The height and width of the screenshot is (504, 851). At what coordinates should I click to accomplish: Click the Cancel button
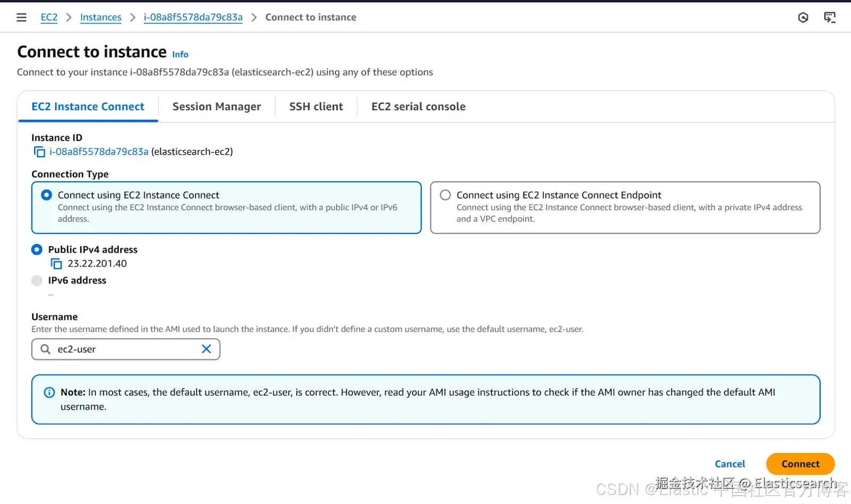pos(730,464)
